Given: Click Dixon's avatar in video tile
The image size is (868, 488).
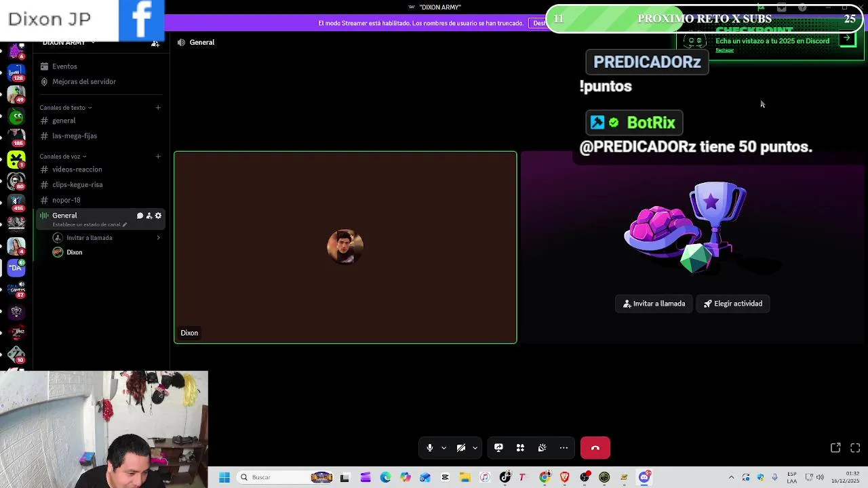Looking at the screenshot, I should (x=345, y=247).
